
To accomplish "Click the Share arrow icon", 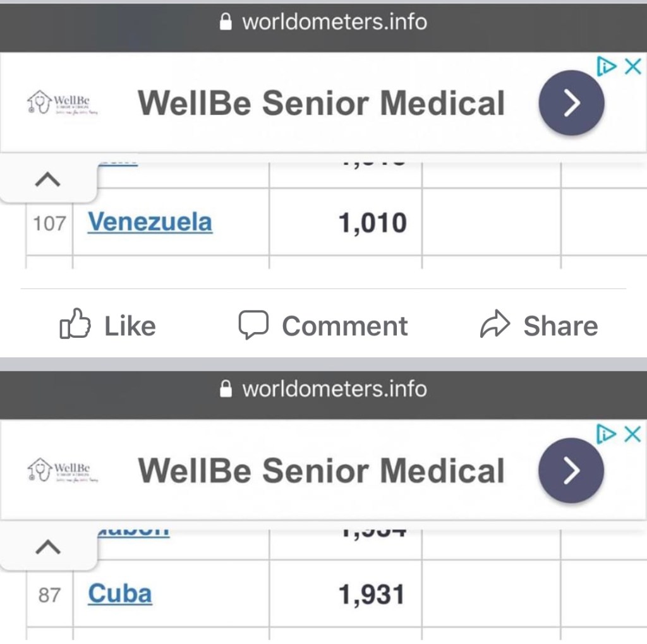I will (x=495, y=325).
